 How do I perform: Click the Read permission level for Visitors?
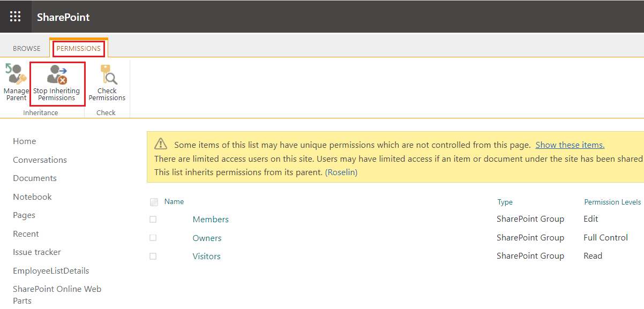593,255
